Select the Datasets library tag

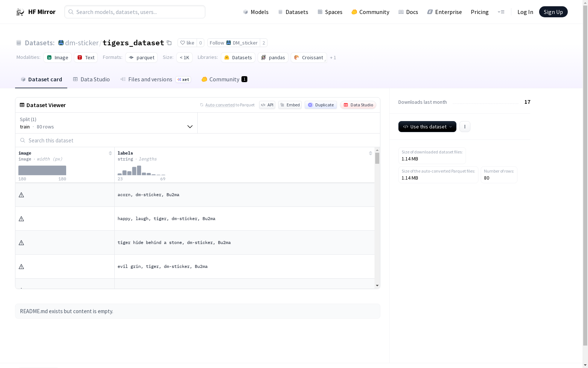(238, 57)
